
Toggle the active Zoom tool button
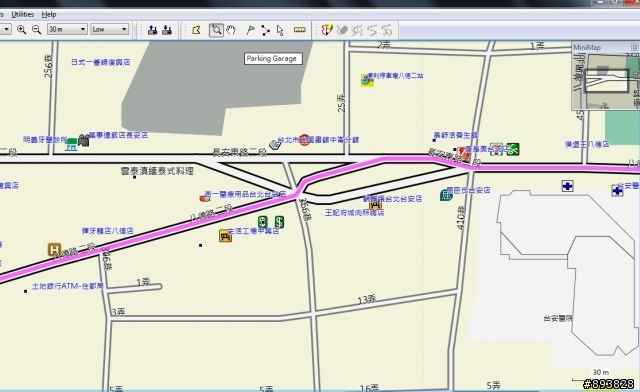point(216,30)
